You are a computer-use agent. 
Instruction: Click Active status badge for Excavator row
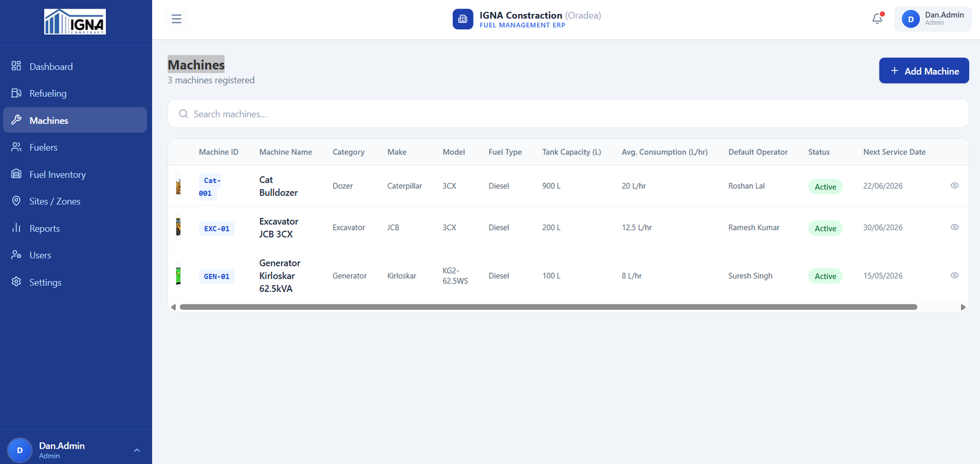825,228
